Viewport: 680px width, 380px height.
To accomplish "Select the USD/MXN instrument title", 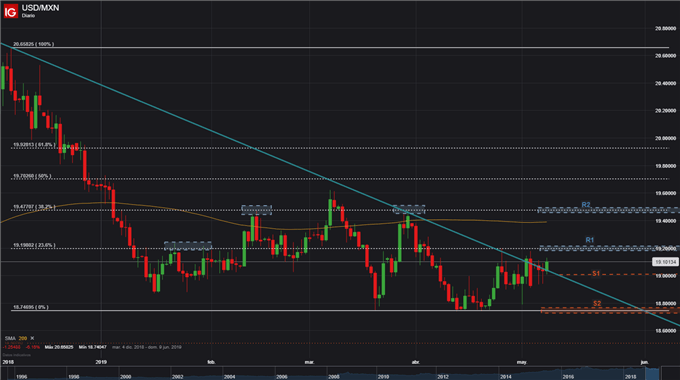I will (40, 8).
